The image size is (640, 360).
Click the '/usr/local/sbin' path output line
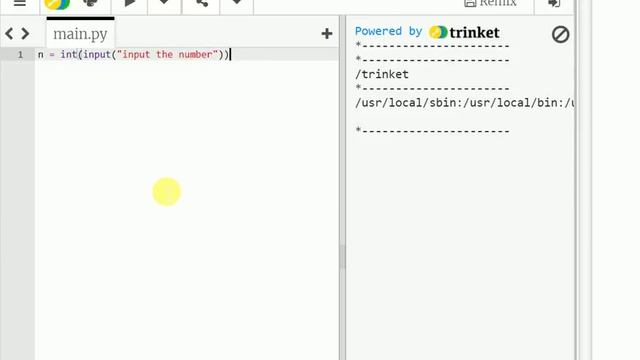464,103
